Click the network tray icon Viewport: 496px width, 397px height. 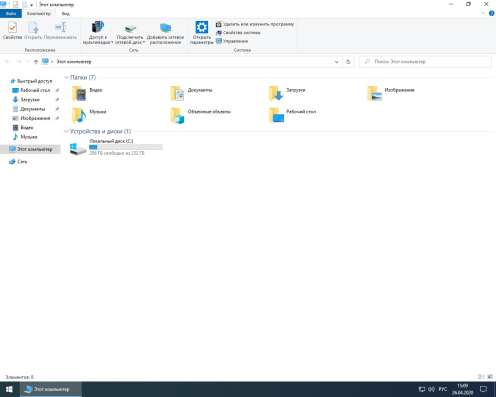pos(422,389)
